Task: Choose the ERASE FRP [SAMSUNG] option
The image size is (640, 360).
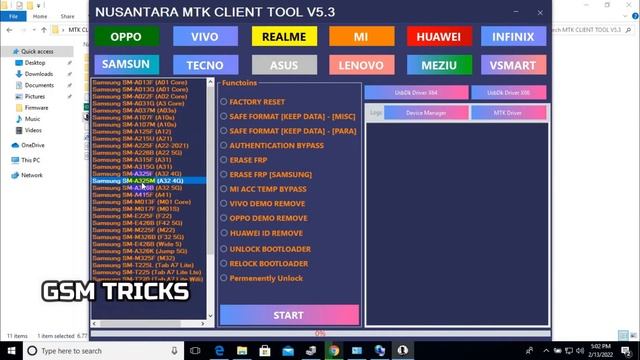Action: 266,174
